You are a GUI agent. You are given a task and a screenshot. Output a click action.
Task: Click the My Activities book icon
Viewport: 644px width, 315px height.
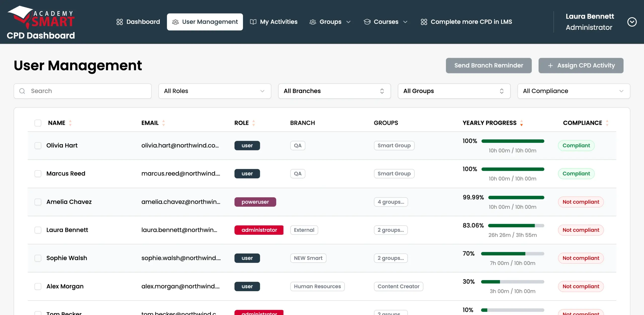click(253, 22)
